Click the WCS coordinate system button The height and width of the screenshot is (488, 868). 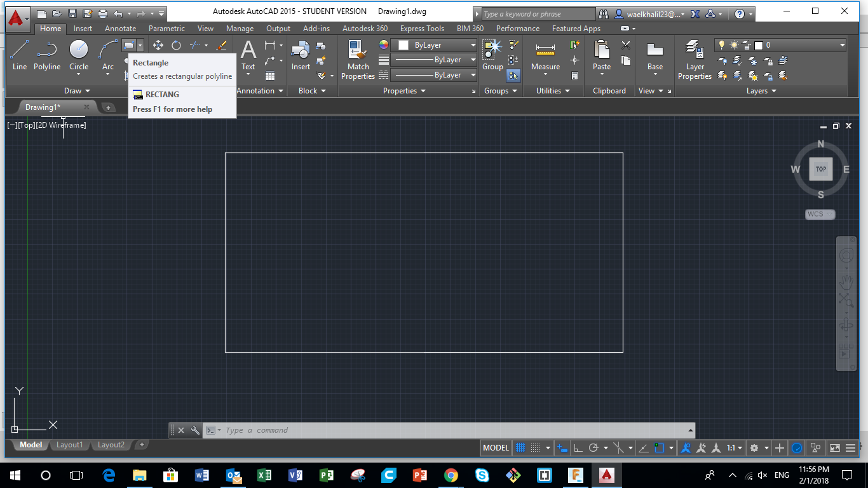click(820, 214)
